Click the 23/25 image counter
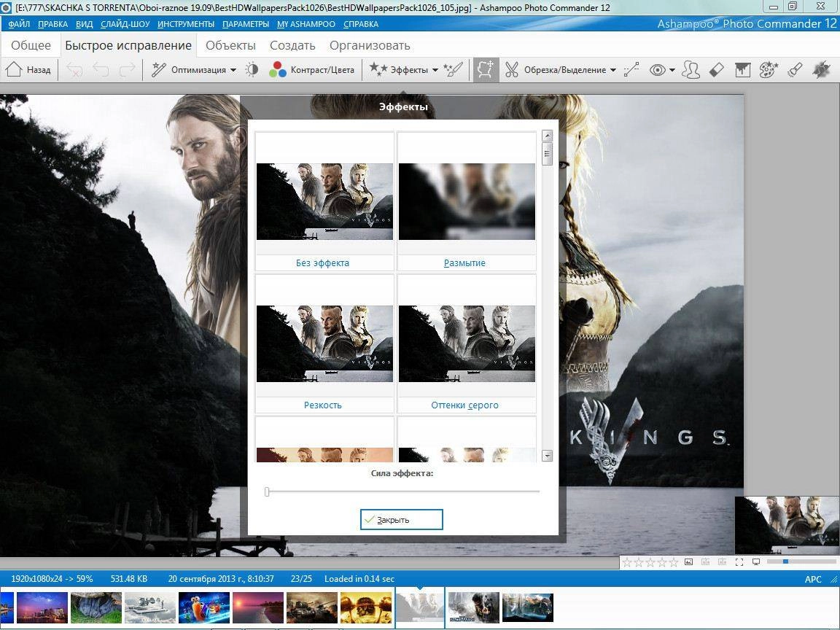The width and height of the screenshot is (840, 630). pyautogui.click(x=301, y=579)
